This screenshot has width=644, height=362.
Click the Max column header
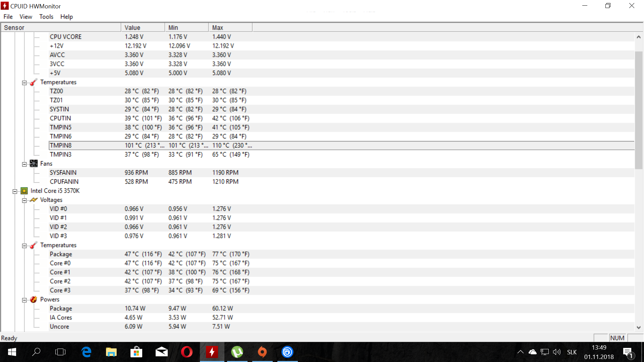tap(230, 27)
